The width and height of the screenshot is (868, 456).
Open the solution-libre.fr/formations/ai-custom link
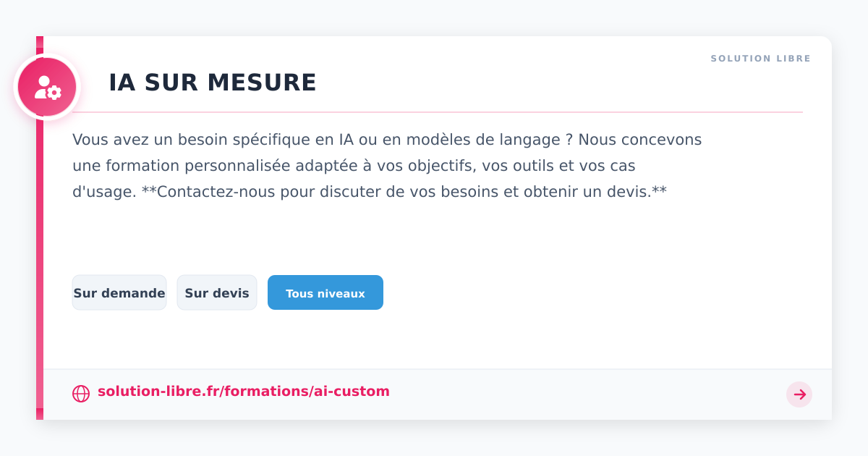[x=243, y=392]
